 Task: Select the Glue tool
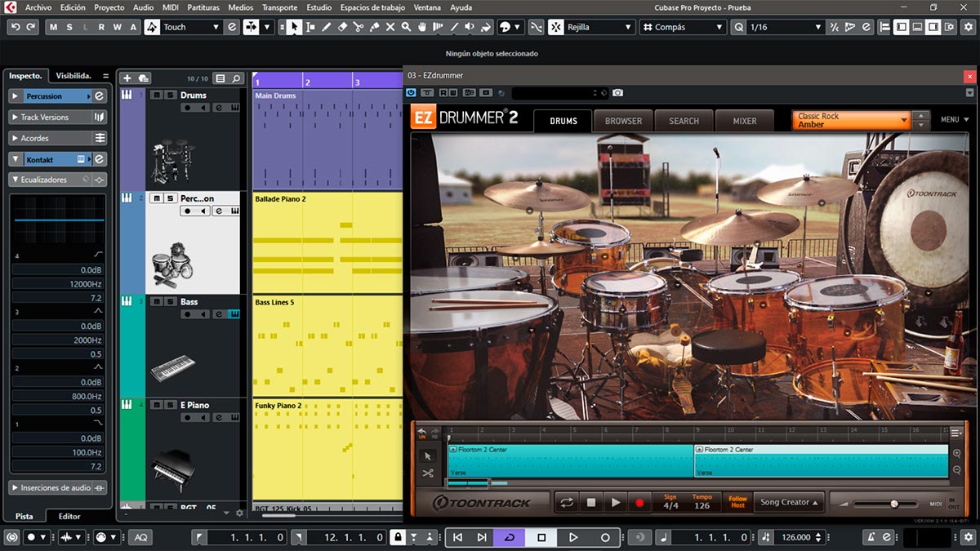(x=374, y=27)
